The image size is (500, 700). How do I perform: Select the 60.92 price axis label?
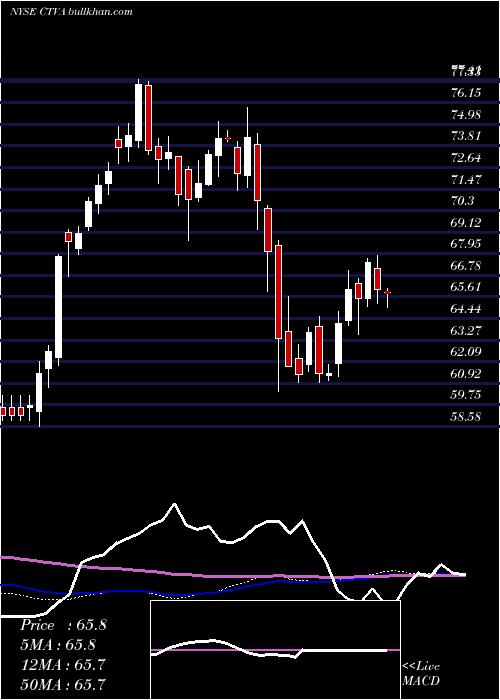[x=466, y=374]
